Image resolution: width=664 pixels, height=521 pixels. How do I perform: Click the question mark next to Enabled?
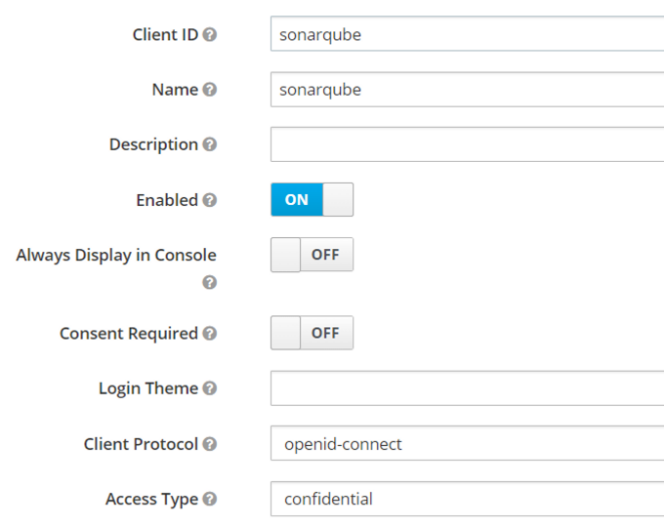210,200
